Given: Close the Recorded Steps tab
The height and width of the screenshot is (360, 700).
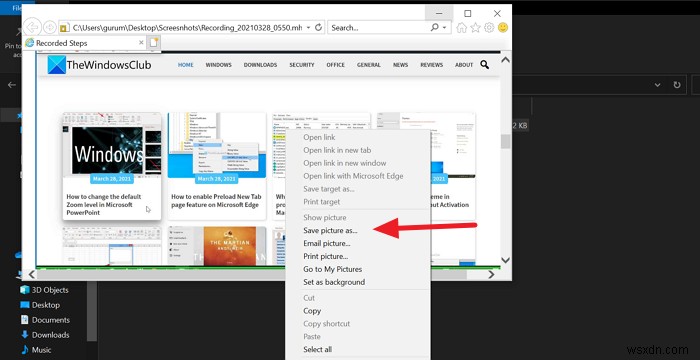Looking at the screenshot, I should point(141,43).
